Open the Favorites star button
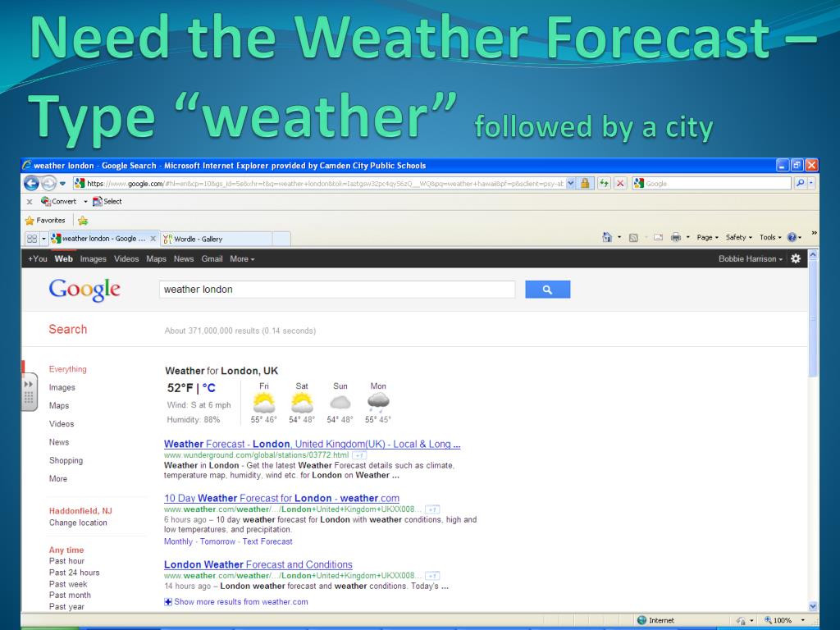The width and height of the screenshot is (840, 630). click(x=45, y=220)
